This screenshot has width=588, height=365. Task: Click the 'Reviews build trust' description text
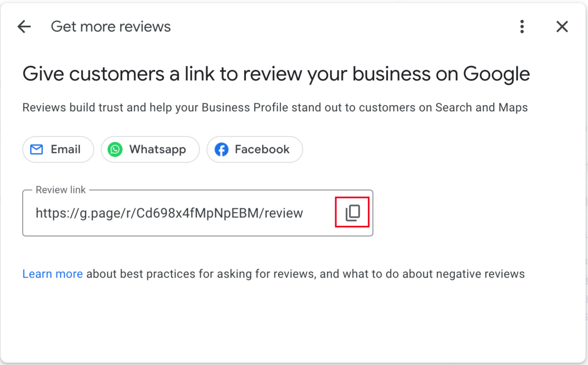pos(275,108)
